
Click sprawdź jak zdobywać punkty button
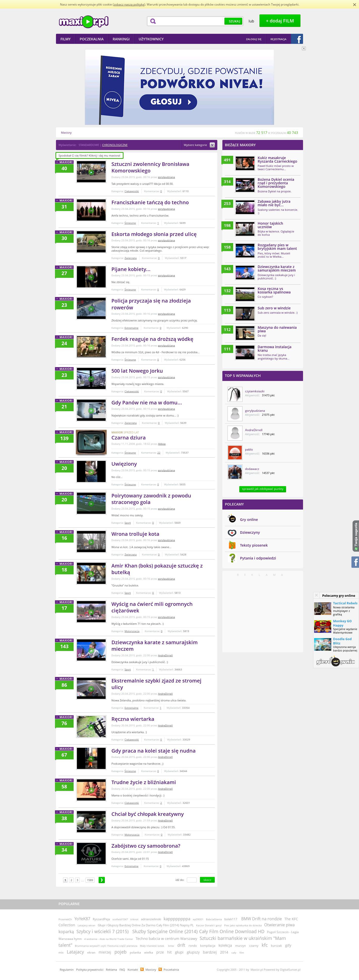coord(262,489)
